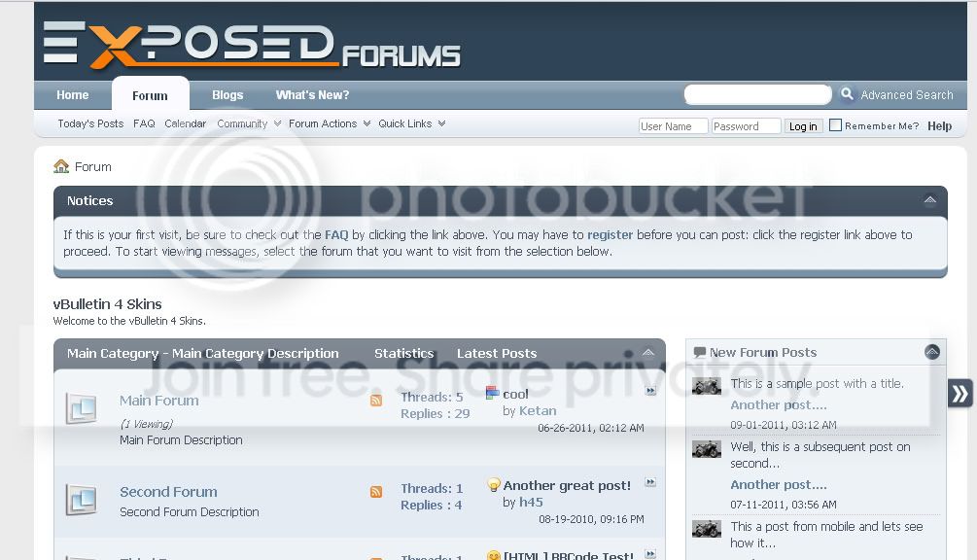Click the Main Forum status icon
977x560 pixels.
tap(81, 408)
